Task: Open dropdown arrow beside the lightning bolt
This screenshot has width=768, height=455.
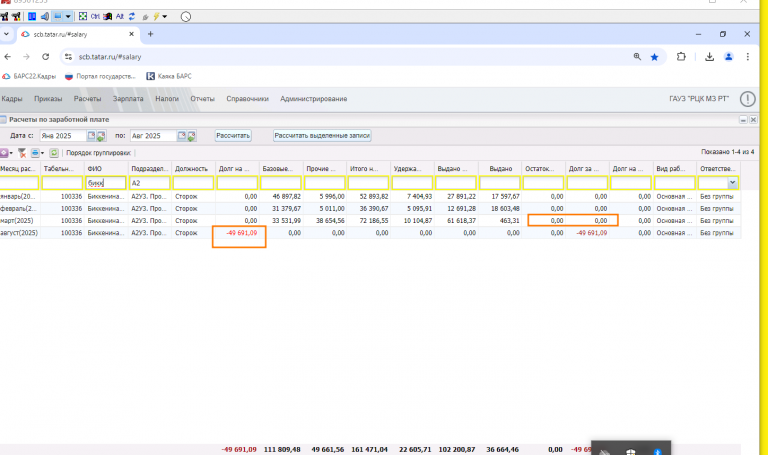Action: point(165,17)
